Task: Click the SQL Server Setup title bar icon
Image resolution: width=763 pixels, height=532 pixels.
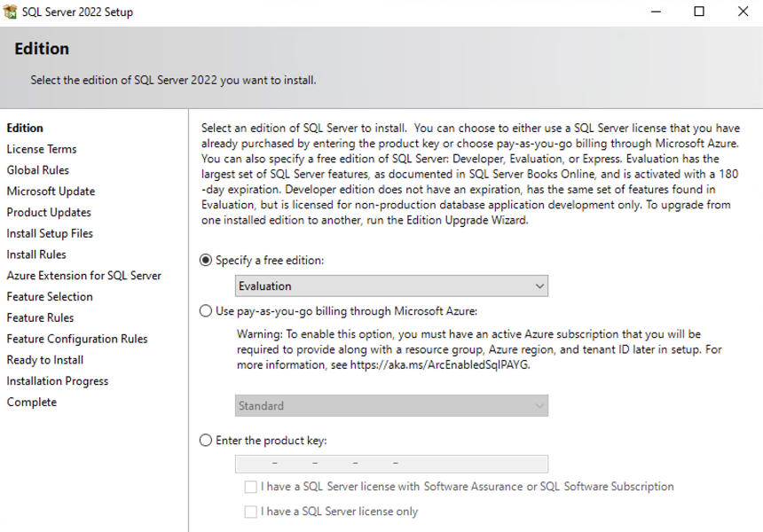Action: tap(10, 12)
